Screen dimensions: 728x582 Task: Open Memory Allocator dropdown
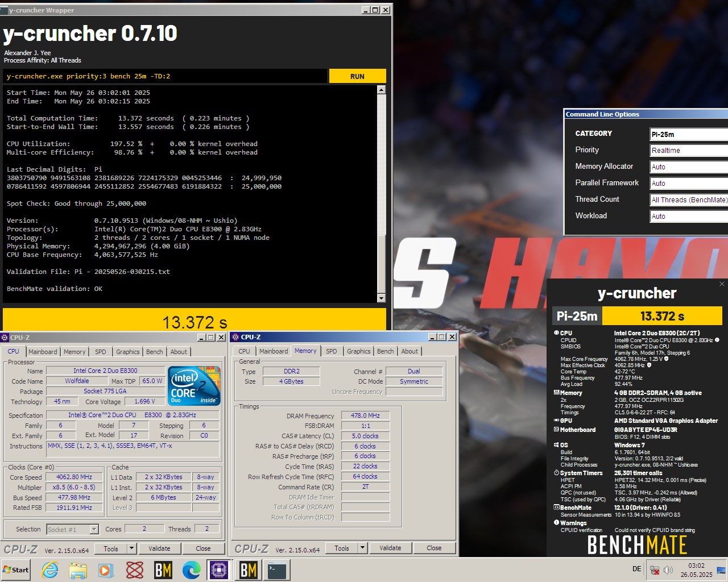click(689, 167)
